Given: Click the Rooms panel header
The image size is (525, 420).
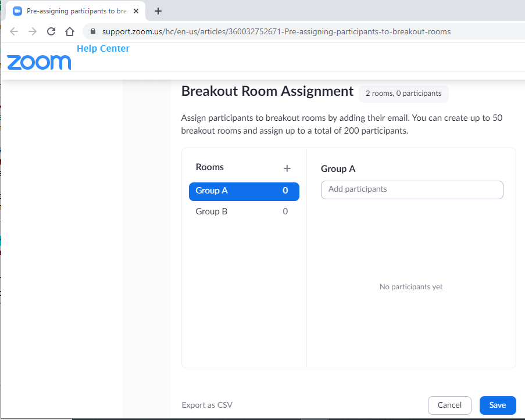Looking at the screenshot, I should (x=209, y=167).
